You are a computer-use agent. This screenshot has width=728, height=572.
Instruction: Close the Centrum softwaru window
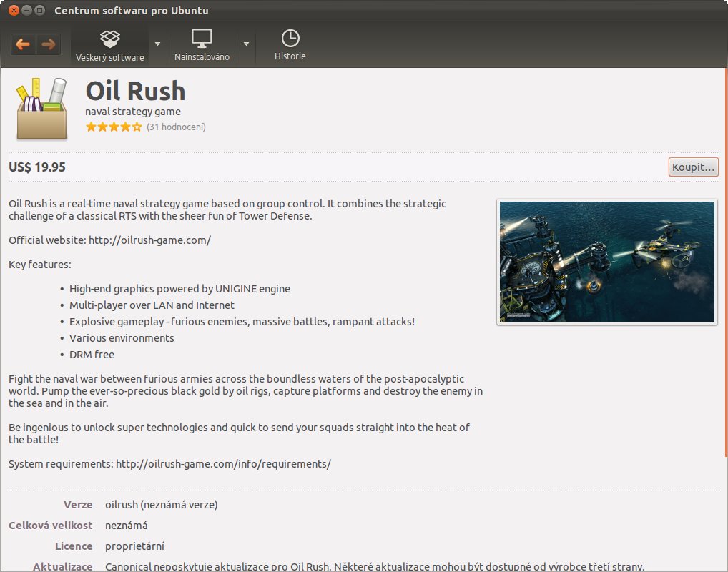coord(14,10)
